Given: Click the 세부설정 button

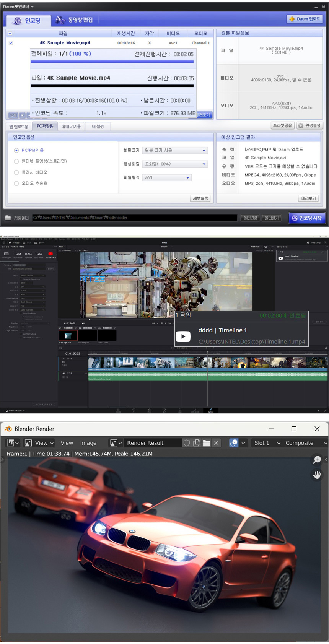Looking at the screenshot, I should [x=200, y=198].
